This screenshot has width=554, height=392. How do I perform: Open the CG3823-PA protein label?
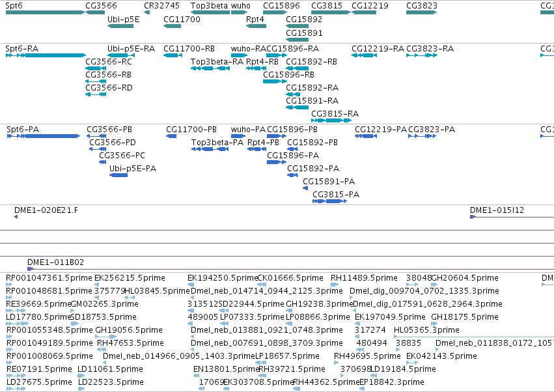tap(432, 130)
